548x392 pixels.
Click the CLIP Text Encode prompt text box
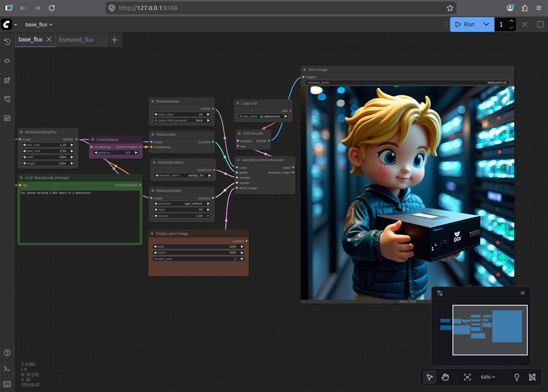click(80, 217)
